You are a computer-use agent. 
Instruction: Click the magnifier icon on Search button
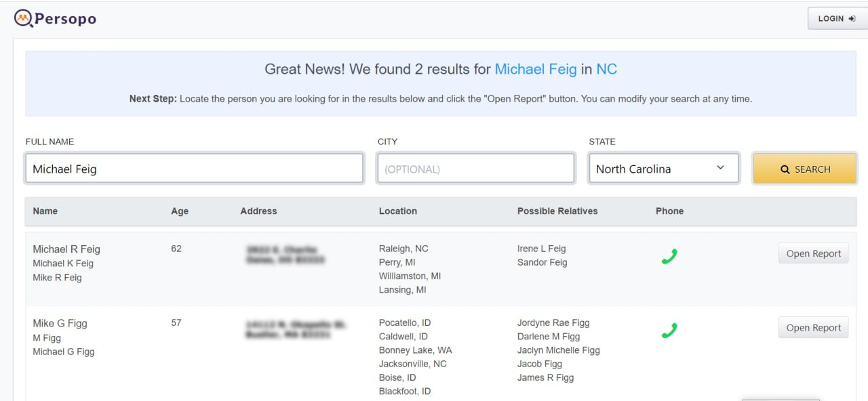(x=785, y=169)
